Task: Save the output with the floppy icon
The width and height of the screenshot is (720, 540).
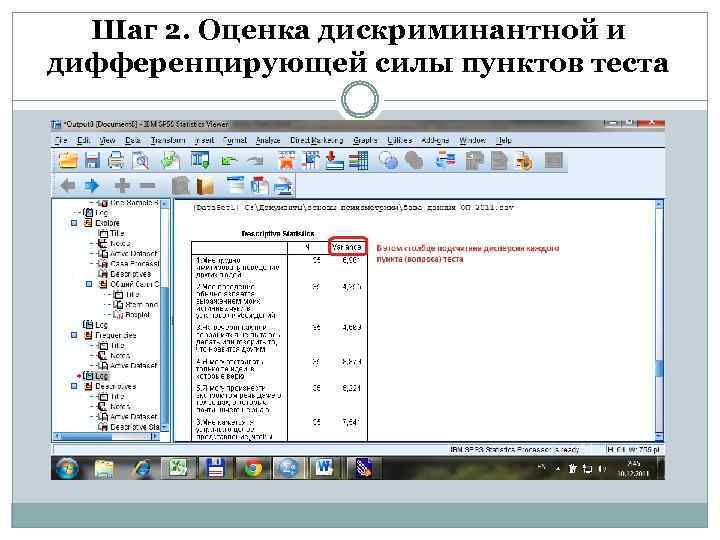Action: click(x=92, y=161)
